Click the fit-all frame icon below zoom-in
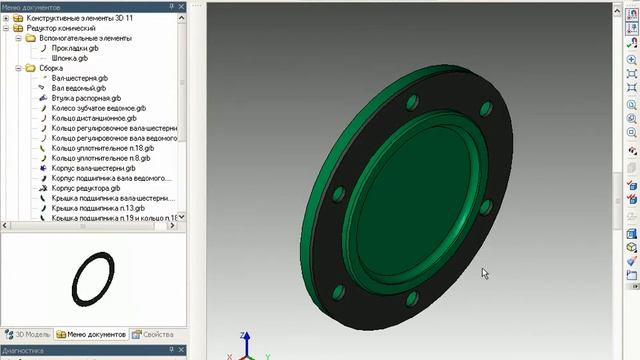This screenshot has width=640, height=360. click(631, 74)
